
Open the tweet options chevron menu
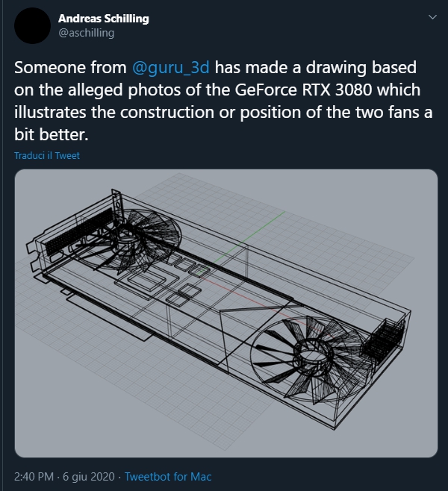tap(432, 17)
